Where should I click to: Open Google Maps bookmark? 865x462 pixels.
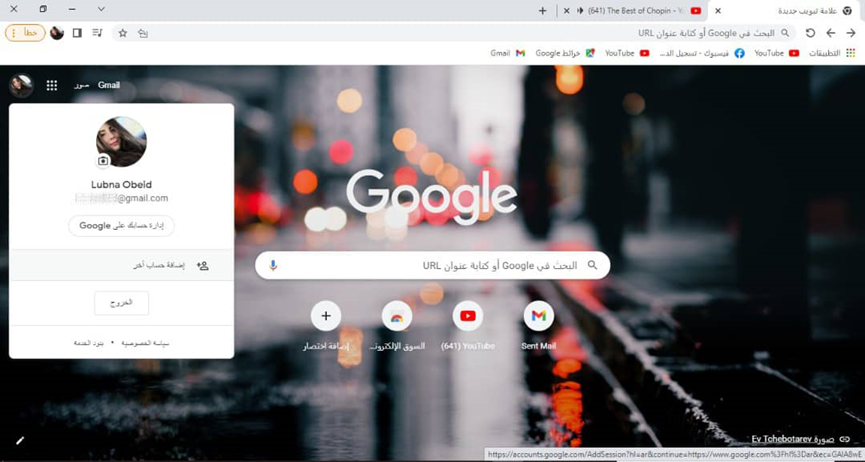565,53
